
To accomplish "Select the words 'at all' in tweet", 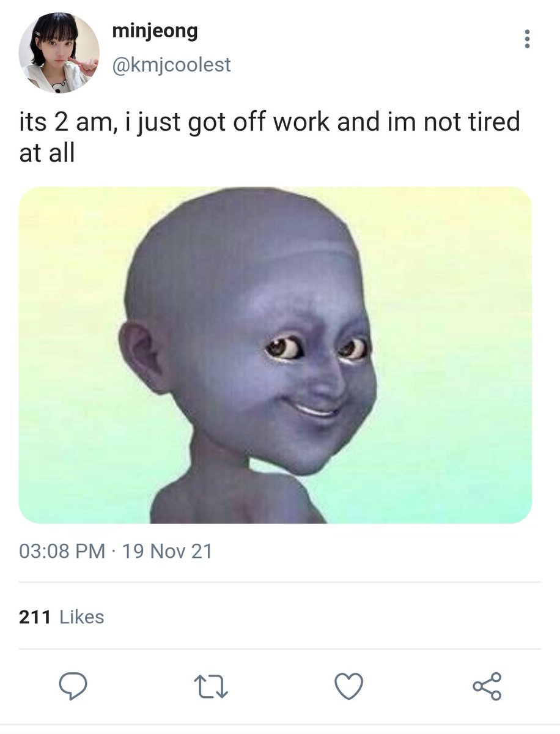I will [x=46, y=152].
